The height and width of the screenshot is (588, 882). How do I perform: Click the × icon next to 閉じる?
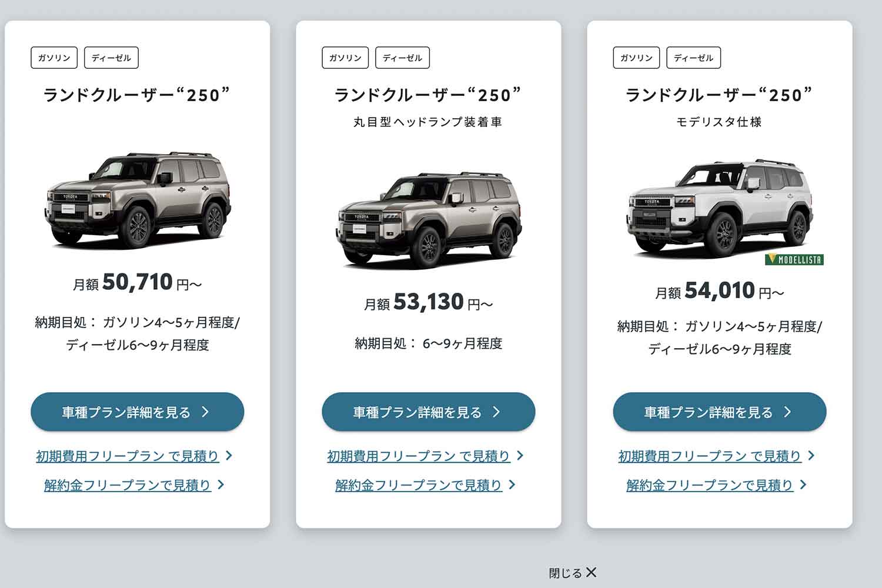pos(591,572)
